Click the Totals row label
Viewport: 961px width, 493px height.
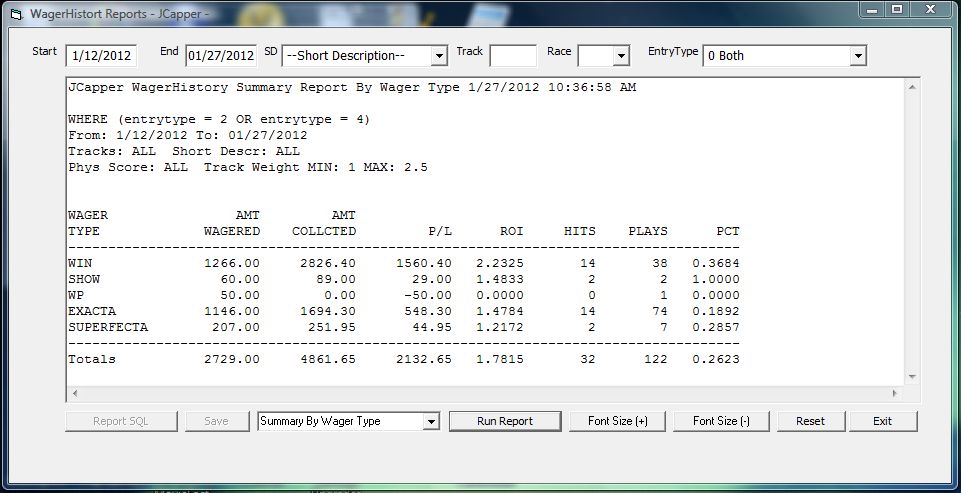92,359
